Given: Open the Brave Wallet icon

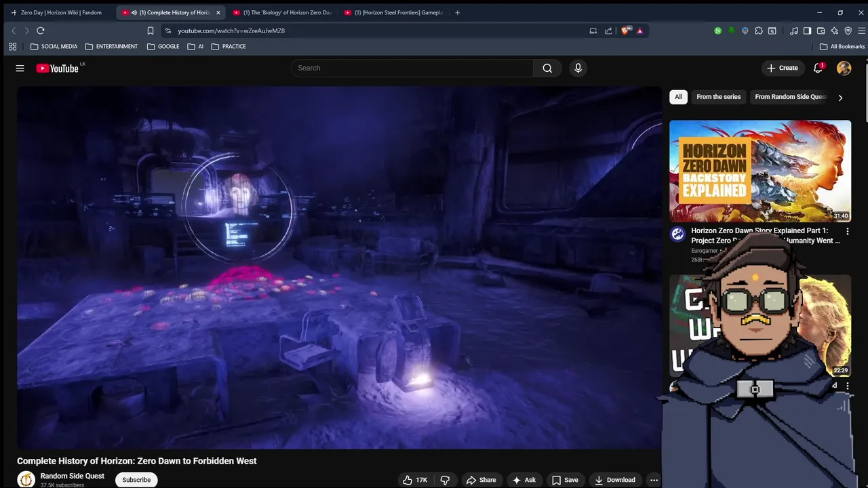Looking at the screenshot, I should [821, 30].
